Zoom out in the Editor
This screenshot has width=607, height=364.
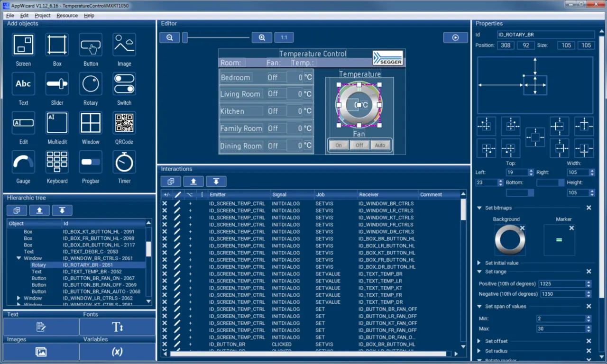(x=169, y=38)
